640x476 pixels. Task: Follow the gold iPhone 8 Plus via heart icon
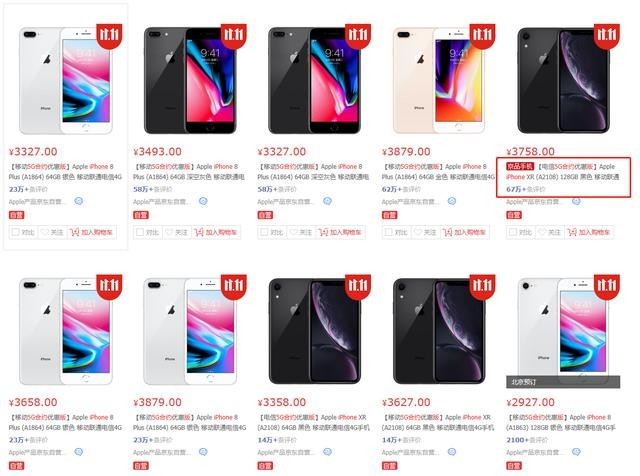click(x=418, y=232)
